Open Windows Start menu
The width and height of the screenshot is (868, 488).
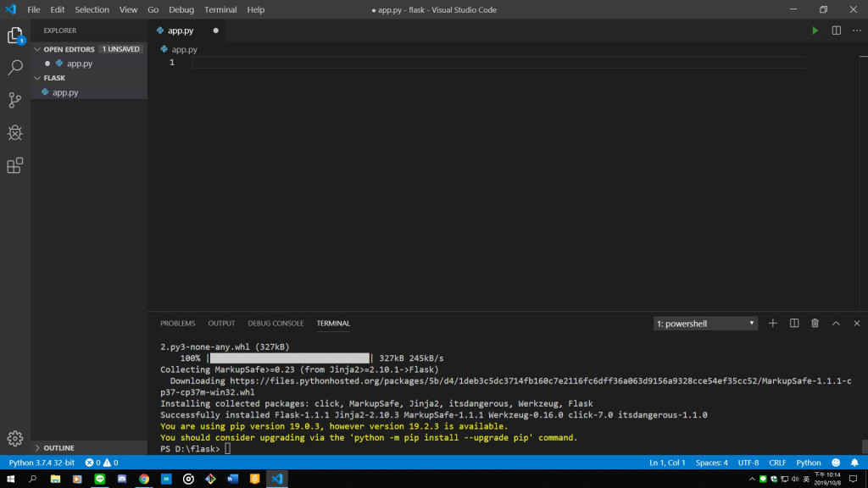tap(10, 479)
